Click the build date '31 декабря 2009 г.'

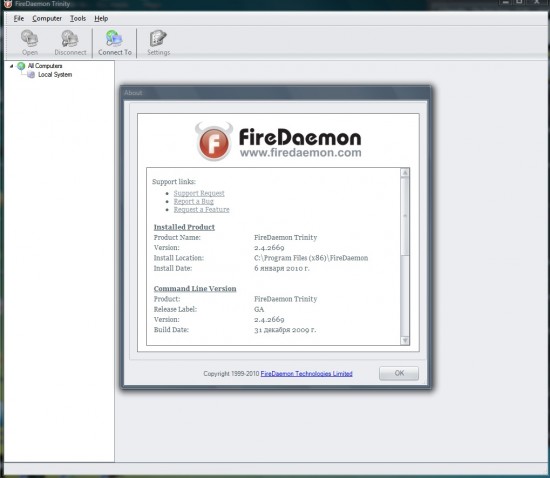pos(285,330)
